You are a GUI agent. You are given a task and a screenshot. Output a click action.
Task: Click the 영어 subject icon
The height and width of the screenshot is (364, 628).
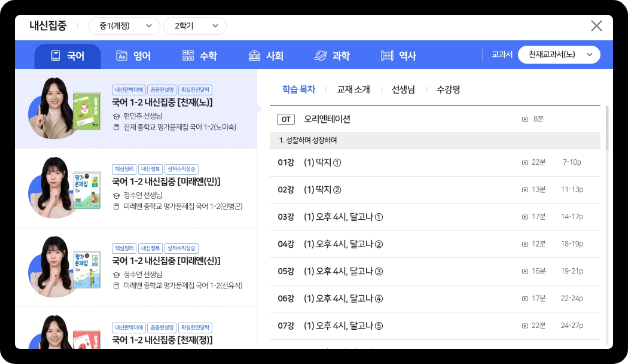pyautogui.click(x=121, y=56)
